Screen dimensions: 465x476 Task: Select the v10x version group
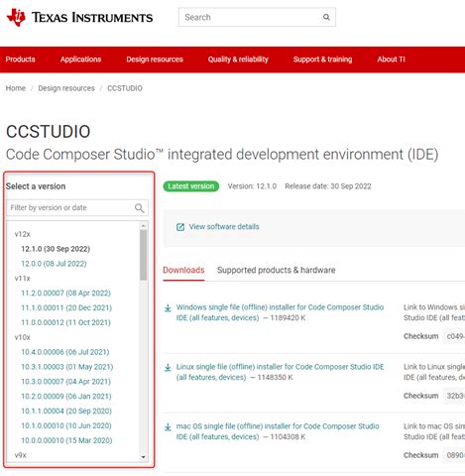22,337
